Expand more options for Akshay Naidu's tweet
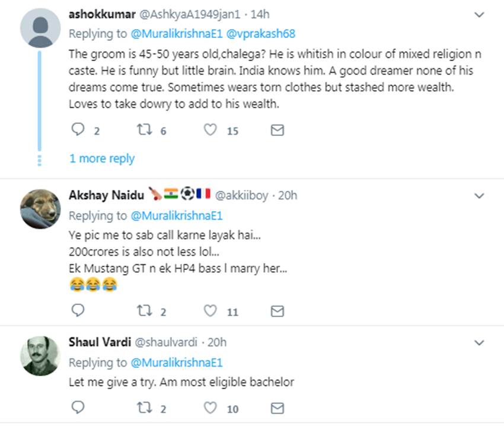Screen dimensions: 504x426 (480, 196)
